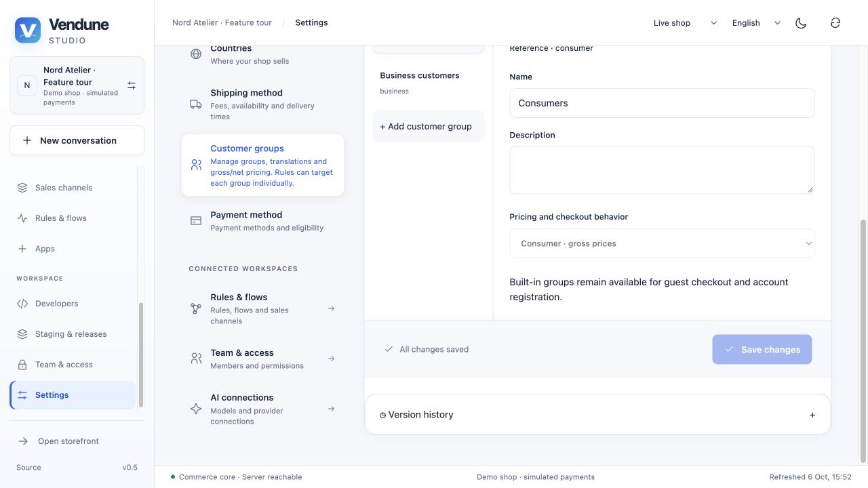Viewport: 868px width, 488px height.
Task: Open Pricing and checkout behavior dropdown
Action: [662, 243]
